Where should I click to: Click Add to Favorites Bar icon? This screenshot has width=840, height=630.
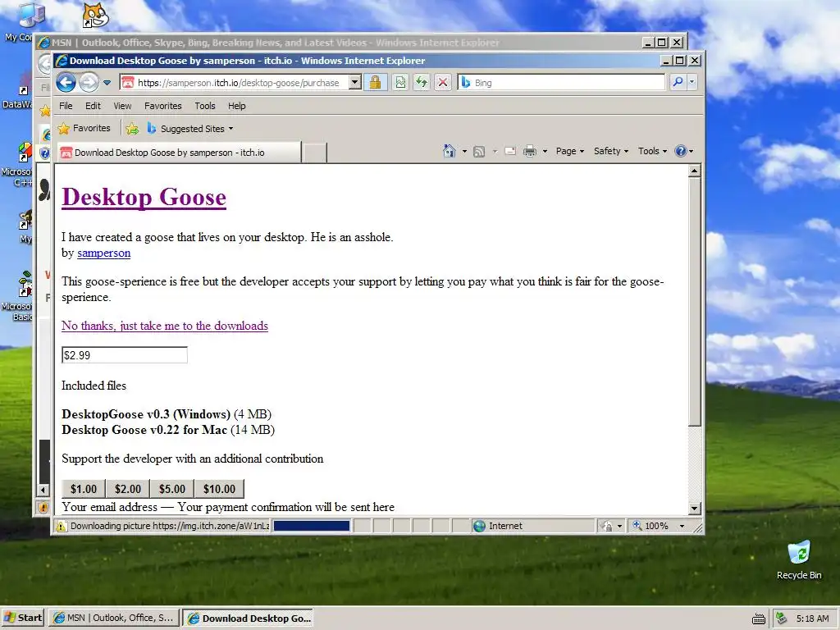[x=132, y=129]
